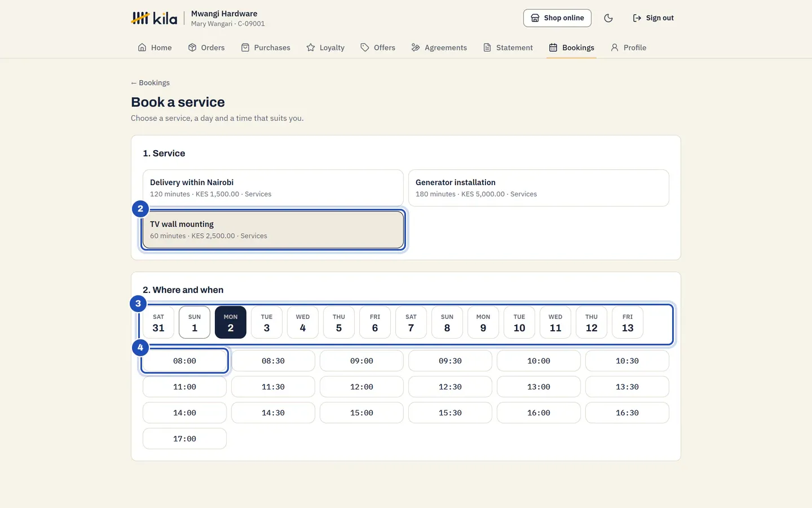View the Offers tab

pyautogui.click(x=378, y=47)
